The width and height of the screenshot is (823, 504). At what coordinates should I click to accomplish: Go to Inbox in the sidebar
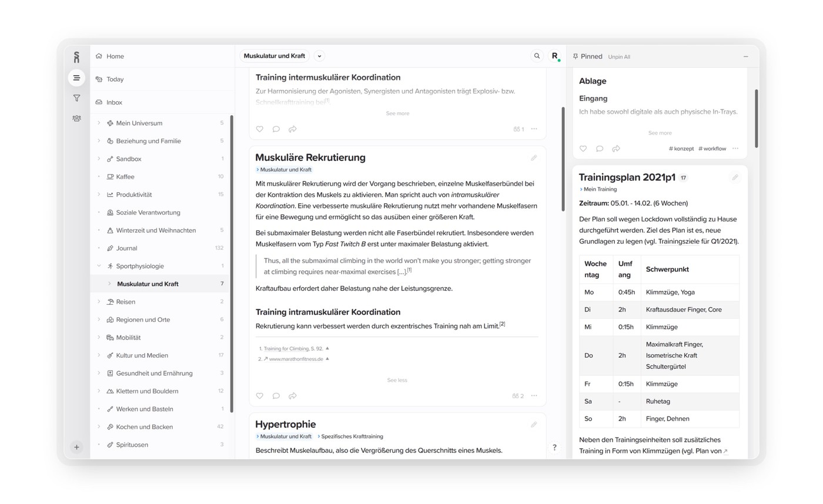pos(114,102)
